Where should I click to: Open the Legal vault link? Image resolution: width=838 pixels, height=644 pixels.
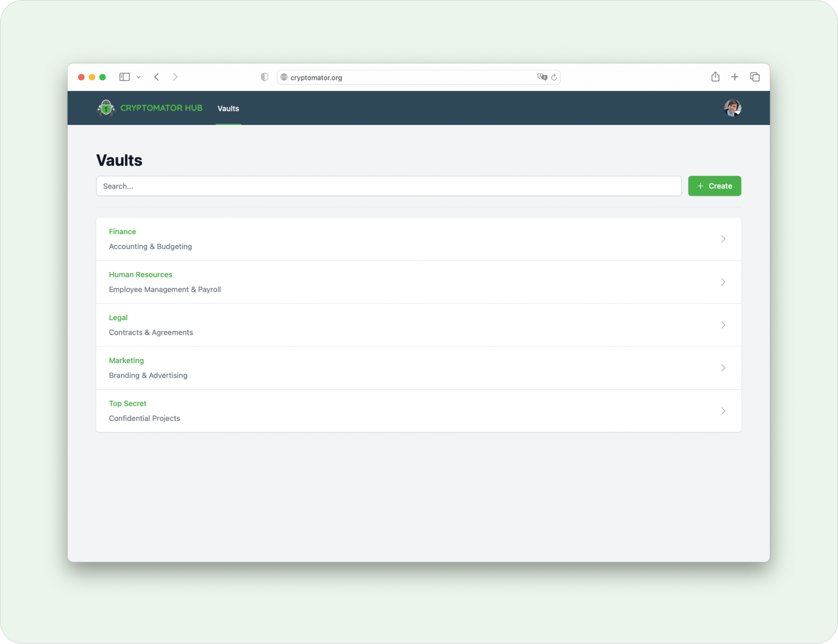(x=118, y=317)
